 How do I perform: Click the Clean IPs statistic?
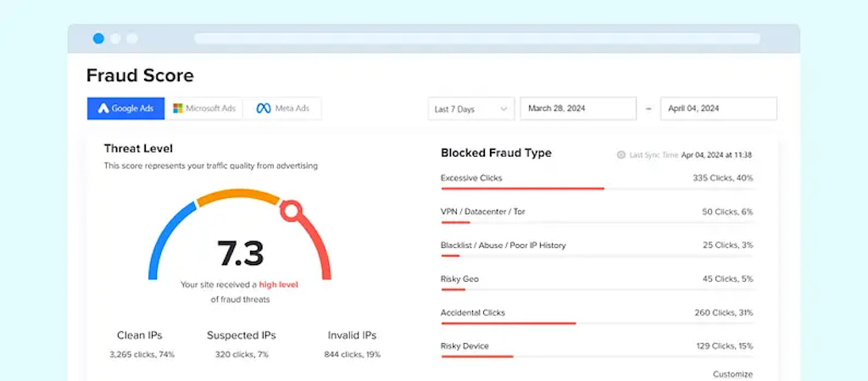click(x=142, y=345)
